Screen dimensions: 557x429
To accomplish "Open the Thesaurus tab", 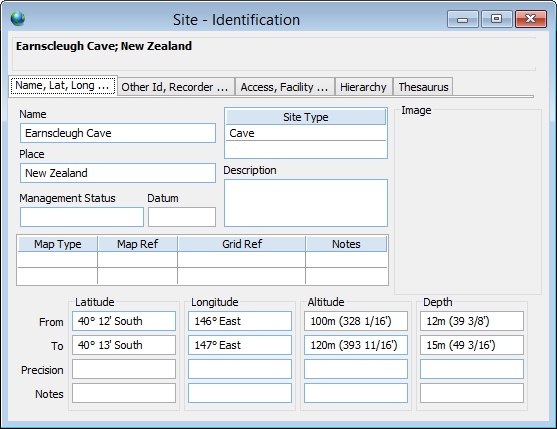I will pyautogui.click(x=423, y=87).
